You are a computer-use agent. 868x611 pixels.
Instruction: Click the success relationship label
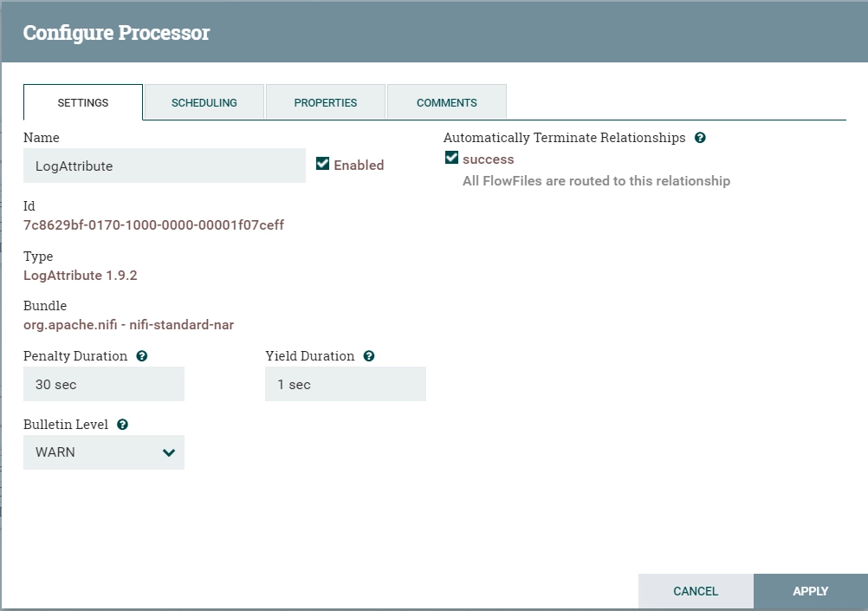coord(489,159)
